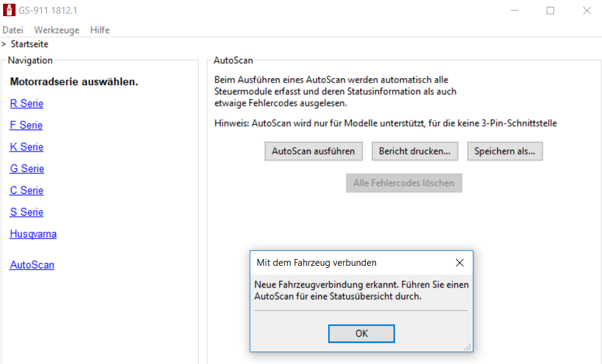This screenshot has width=602, height=364.
Task: Click the 'Speichern als...' button
Action: coord(504,151)
